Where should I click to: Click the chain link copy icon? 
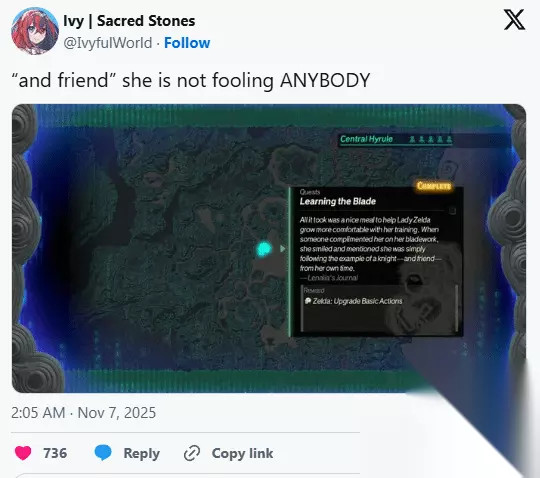tap(192, 453)
